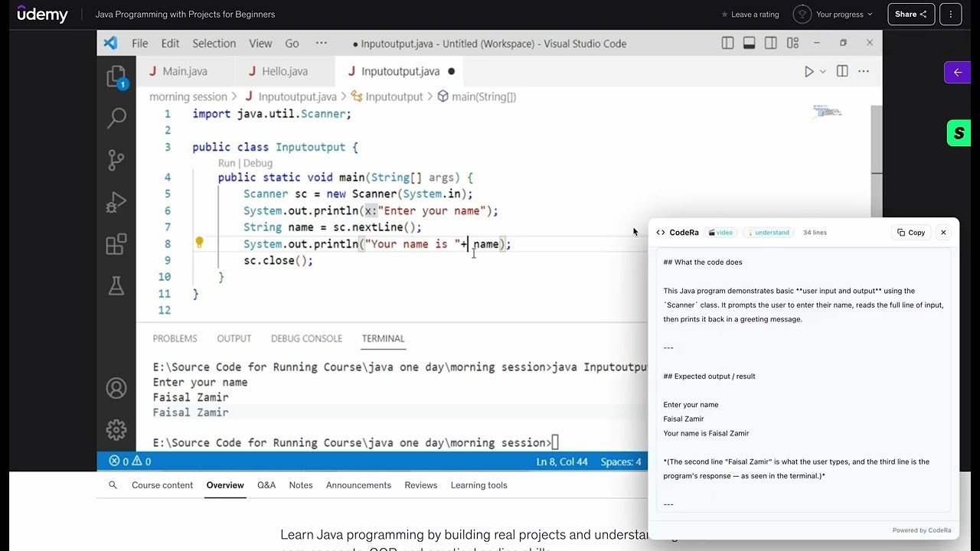Viewport: 980px width, 551px height.
Task: Click the editor minimap preview
Action: click(828, 112)
